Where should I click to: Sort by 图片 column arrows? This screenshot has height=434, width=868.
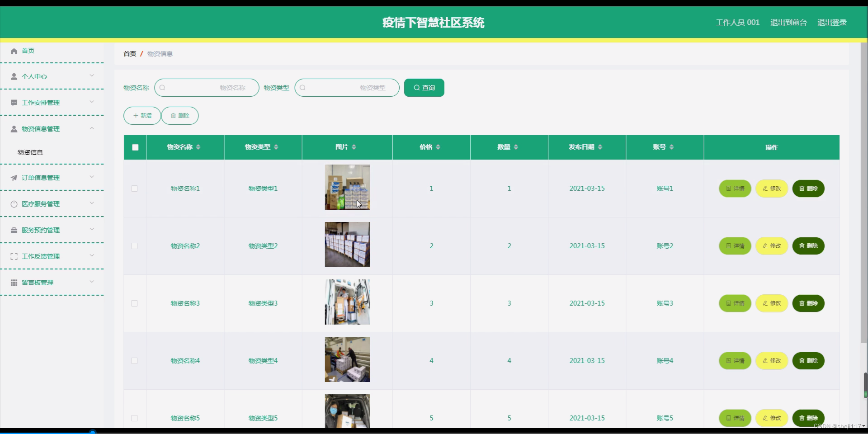[x=354, y=147]
